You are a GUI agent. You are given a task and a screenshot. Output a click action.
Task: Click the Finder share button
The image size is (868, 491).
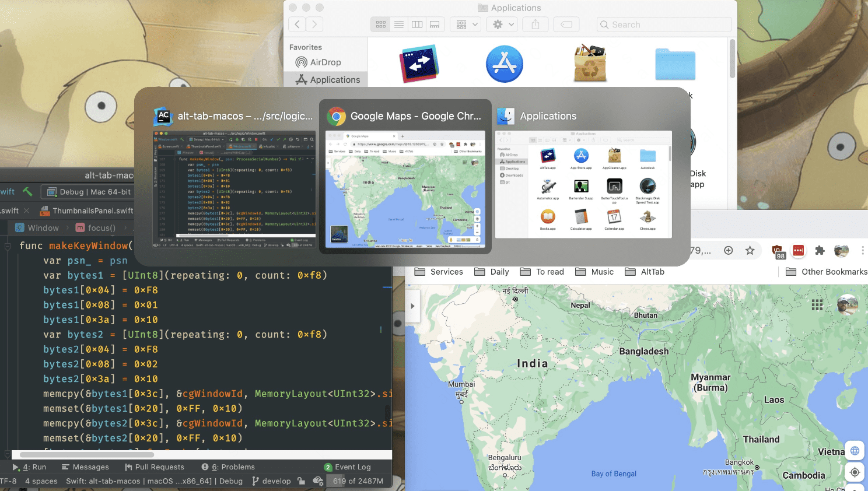(535, 24)
